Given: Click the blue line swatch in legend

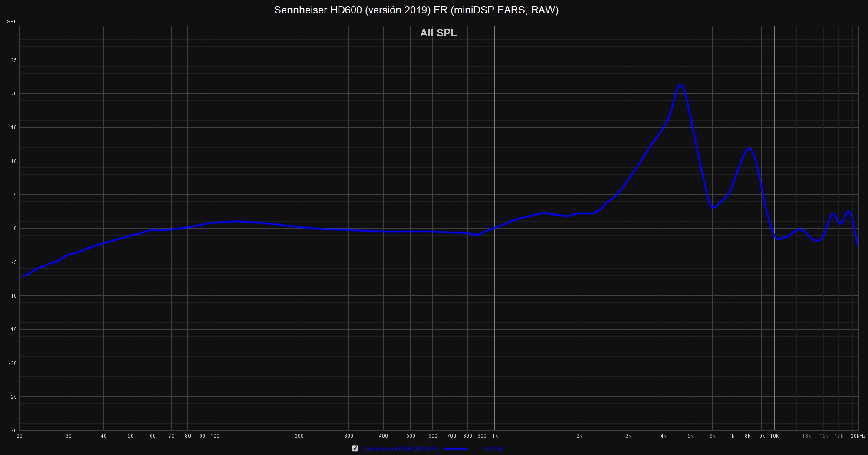Looking at the screenshot, I should (x=456, y=449).
